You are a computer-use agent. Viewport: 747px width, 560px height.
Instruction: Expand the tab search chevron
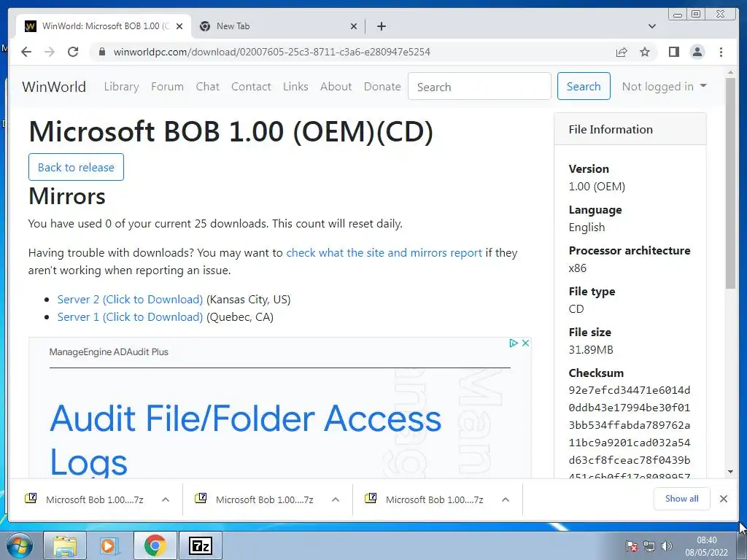pos(652,26)
